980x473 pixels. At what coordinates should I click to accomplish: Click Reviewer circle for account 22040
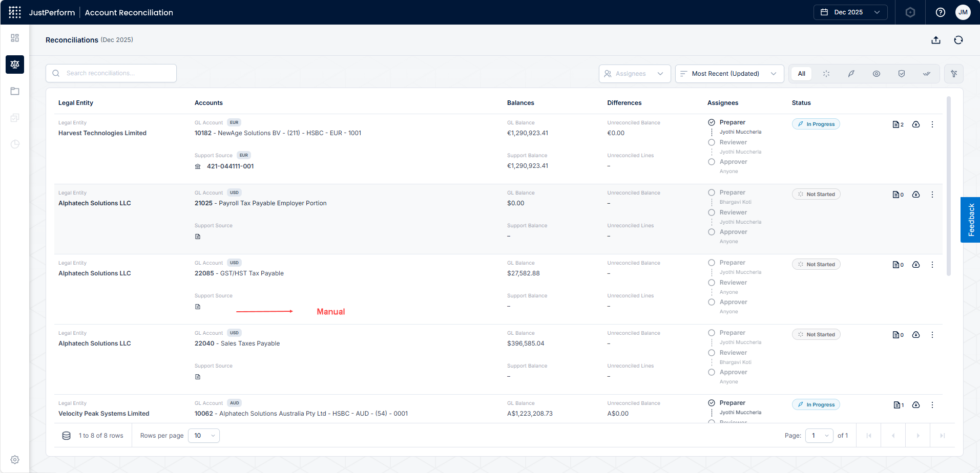tap(712, 353)
